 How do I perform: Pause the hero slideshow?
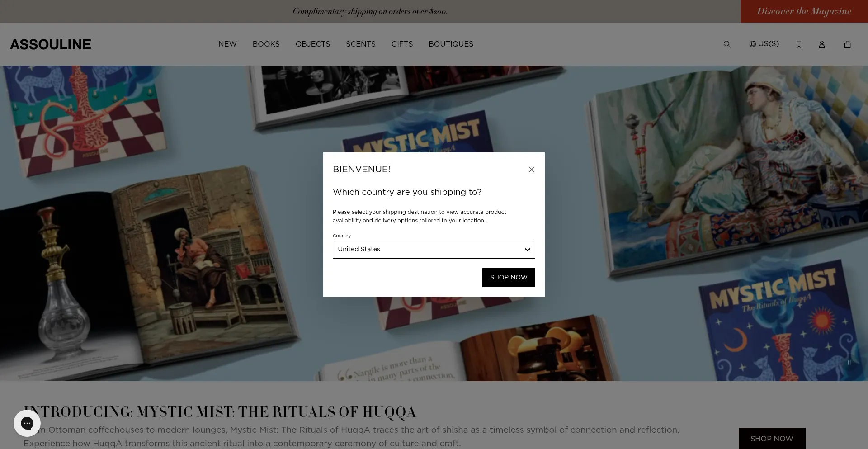pyautogui.click(x=849, y=363)
